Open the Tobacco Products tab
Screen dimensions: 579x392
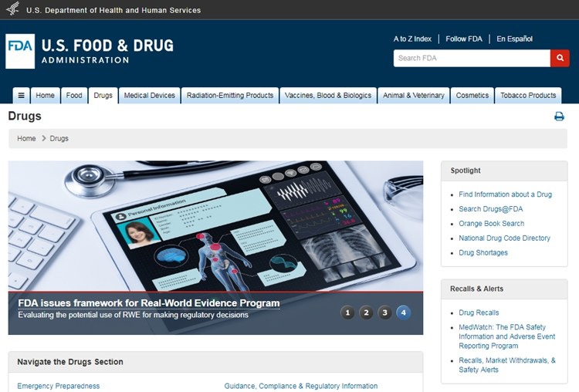click(528, 96)
